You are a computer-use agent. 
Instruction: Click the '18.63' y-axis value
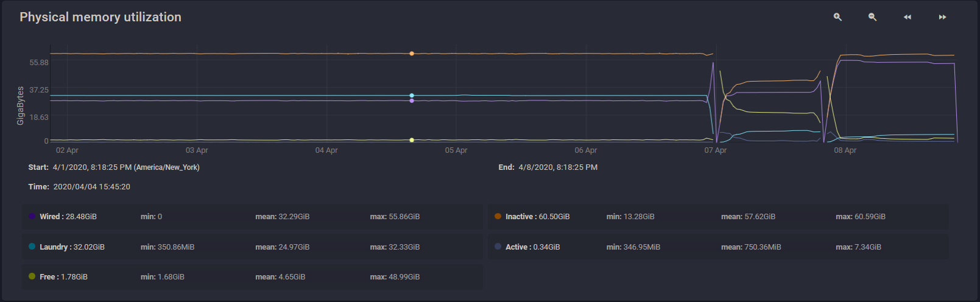click(39, 118)
